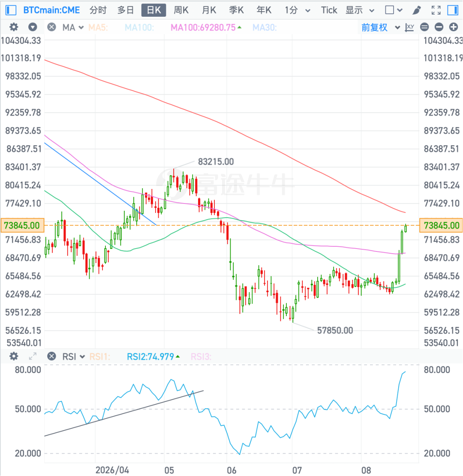Viewport: 463px width, 476px height.
Task: Open the 1分 minute interval dropdown
Action: pos(297,10)
